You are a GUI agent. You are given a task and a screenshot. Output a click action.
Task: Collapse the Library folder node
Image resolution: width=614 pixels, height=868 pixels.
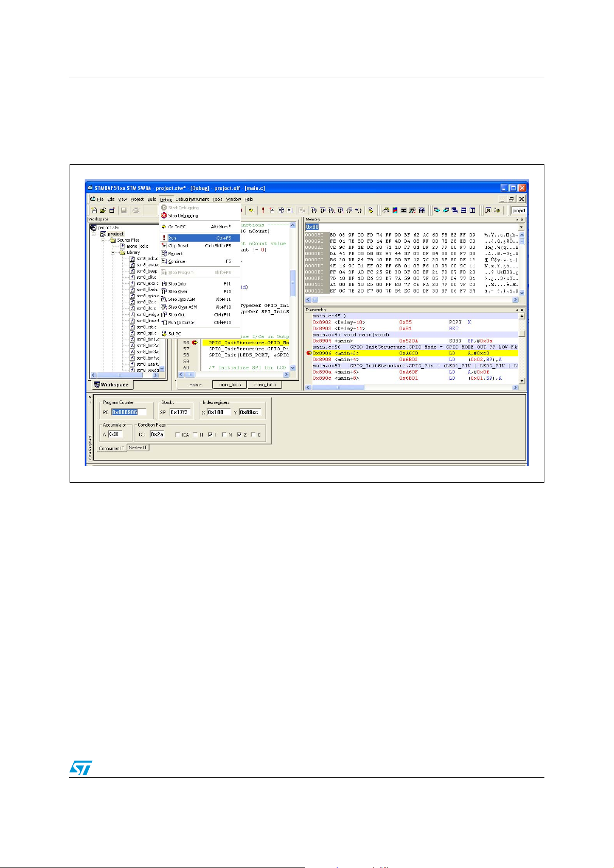point(113,252)
